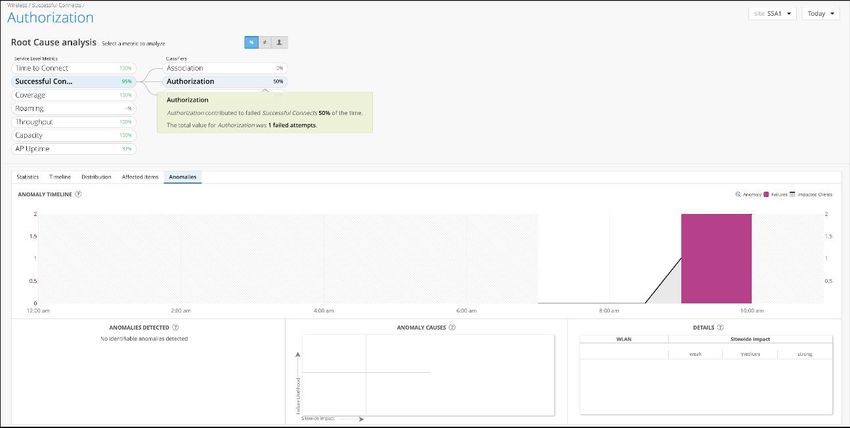Click the Sitewide Impact column header
Screen dimensions: 850x428
750,339
